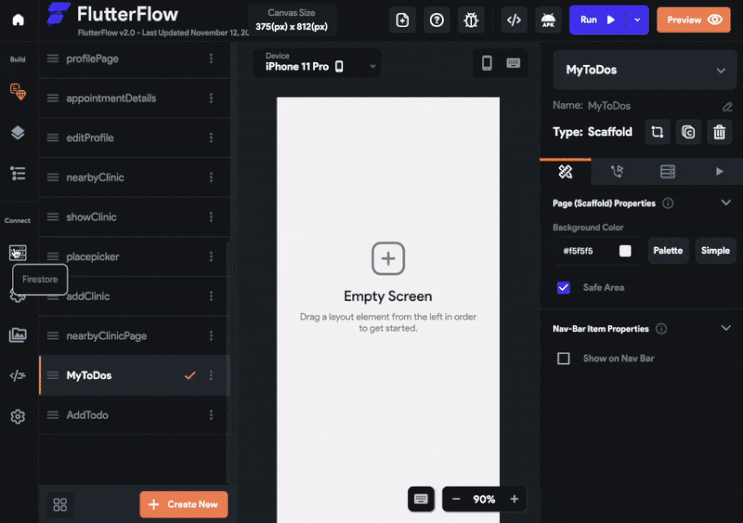743x523 pixels.
Task: Collapse Nav-Bar Item Properties section
Action: pyautogui.click(x=725, y=328)
